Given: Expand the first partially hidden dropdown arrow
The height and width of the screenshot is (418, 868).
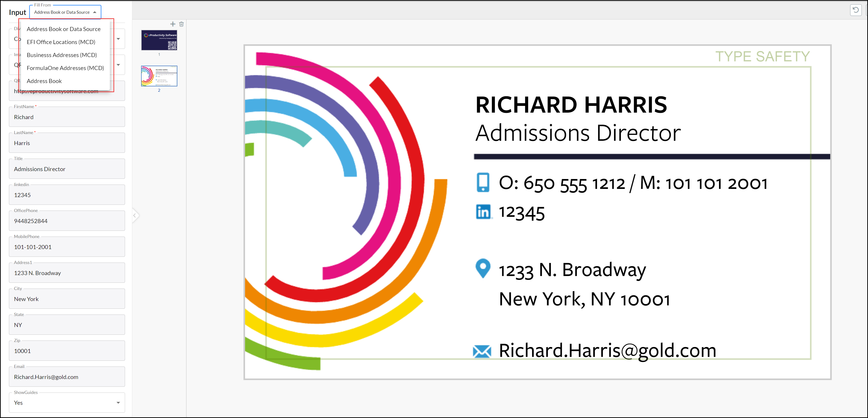Looking at the screenshot, I should 118,39.
